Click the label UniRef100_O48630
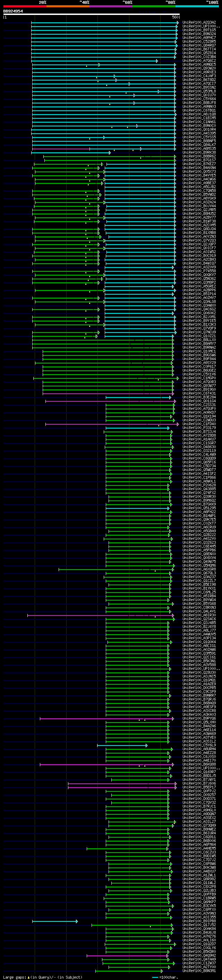222x980 pixels. pos(199,447)
